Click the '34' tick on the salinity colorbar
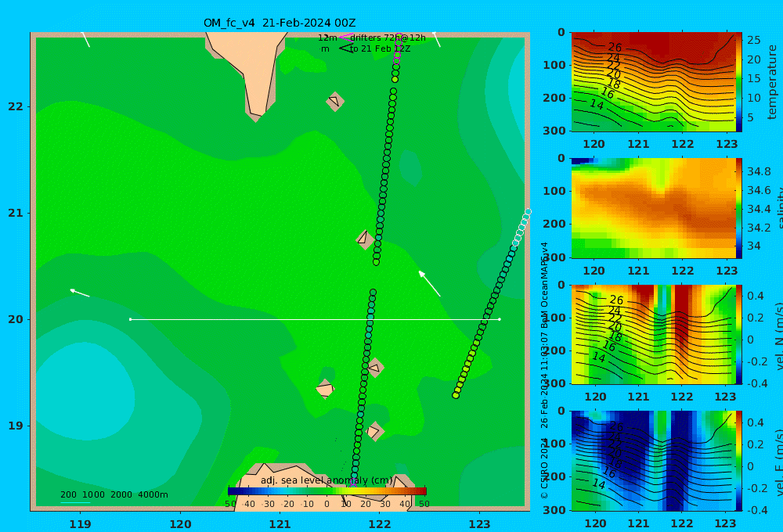Viewport: 783px width, 532px height. pyautogui.click(x=753, y=246)
